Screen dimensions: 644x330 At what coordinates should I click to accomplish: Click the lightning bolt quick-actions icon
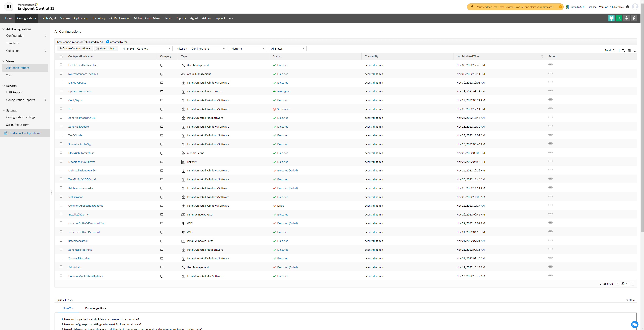[634, 18]
